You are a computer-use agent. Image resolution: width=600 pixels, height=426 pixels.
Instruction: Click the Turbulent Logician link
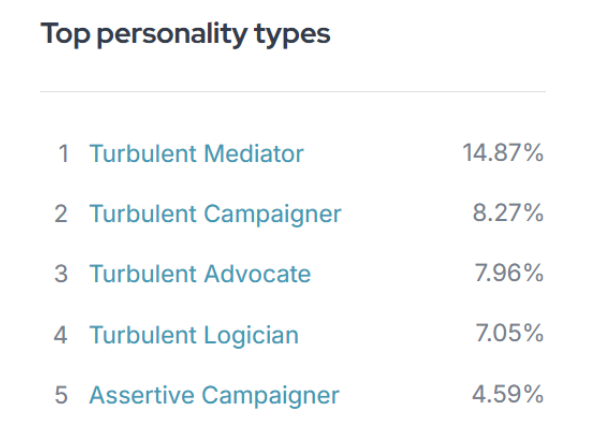[x=194, y=334]
